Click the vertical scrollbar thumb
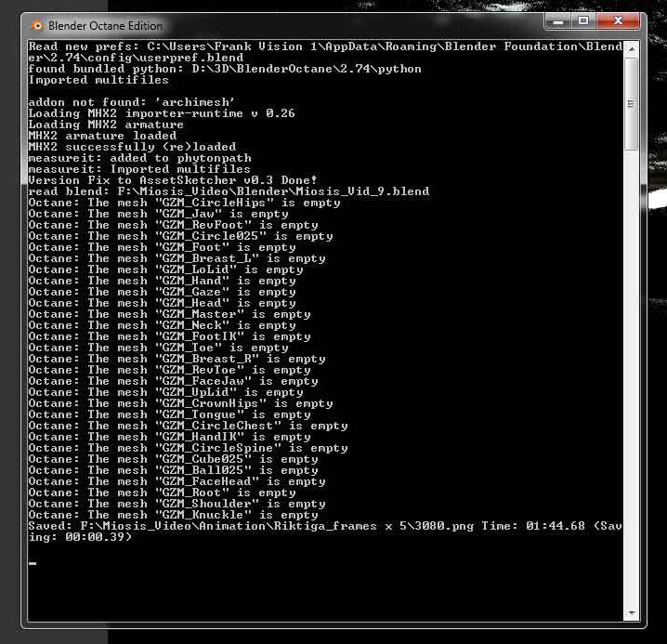This screenshot has width=667, height=644. [x=632, y=104]
